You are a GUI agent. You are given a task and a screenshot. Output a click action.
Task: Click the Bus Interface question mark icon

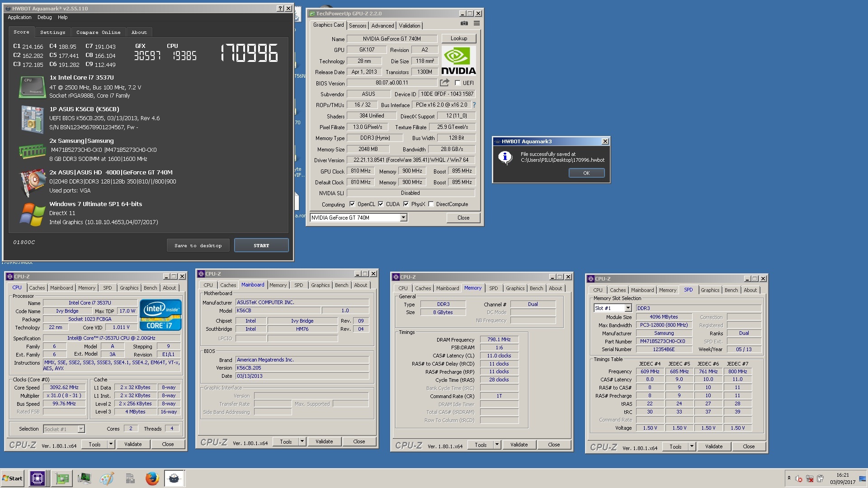point(474,105)
